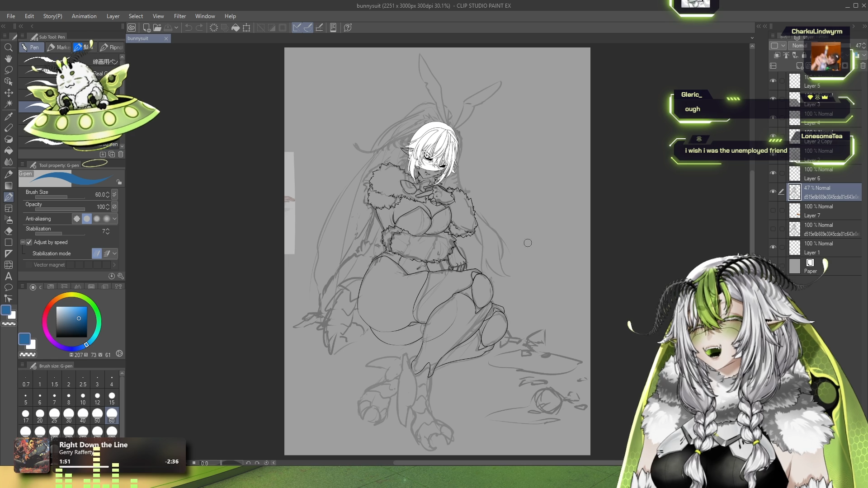
Task: Select the Gradient tool
Action: [x=8, y=185]
